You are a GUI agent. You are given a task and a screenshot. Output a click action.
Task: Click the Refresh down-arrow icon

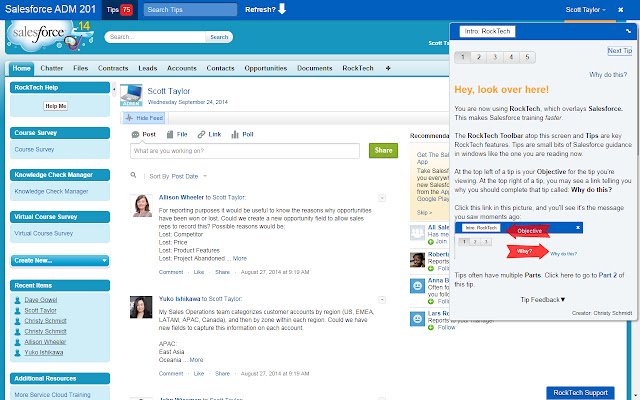pyautogui.click(x=282, y=9)
